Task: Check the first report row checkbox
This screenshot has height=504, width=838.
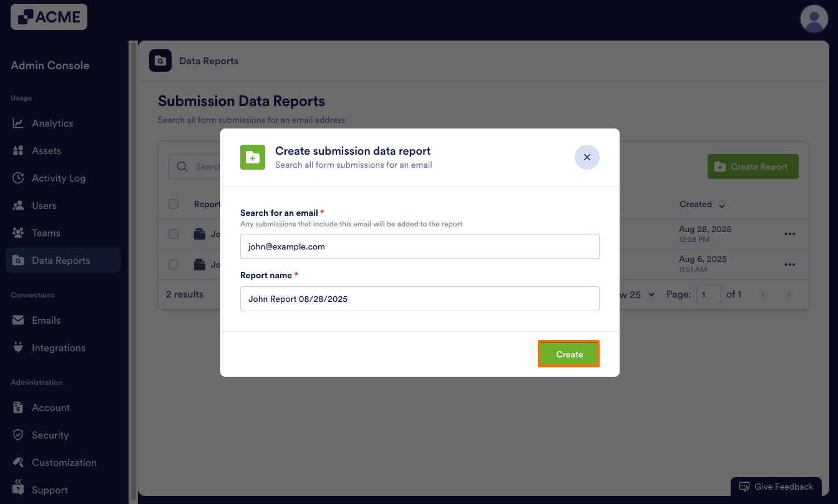Action: coord(173,234)
